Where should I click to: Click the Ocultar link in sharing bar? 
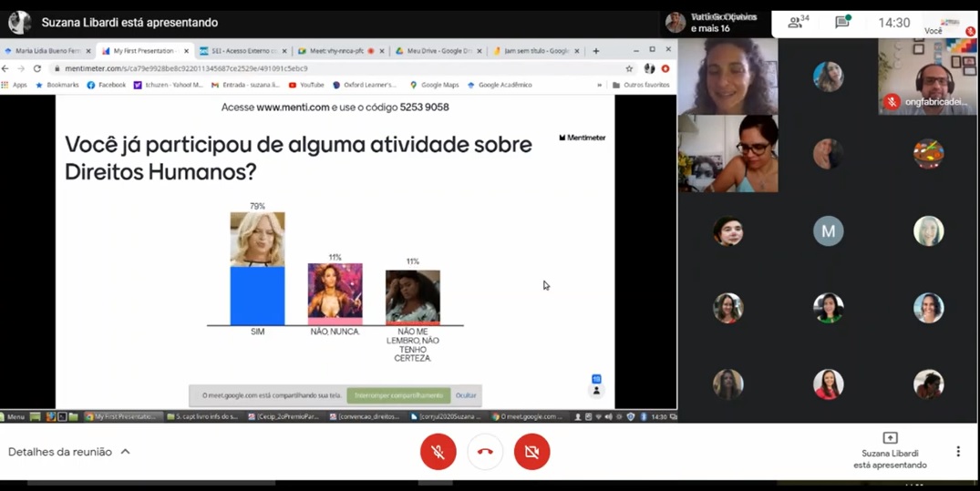pos(466,395)
